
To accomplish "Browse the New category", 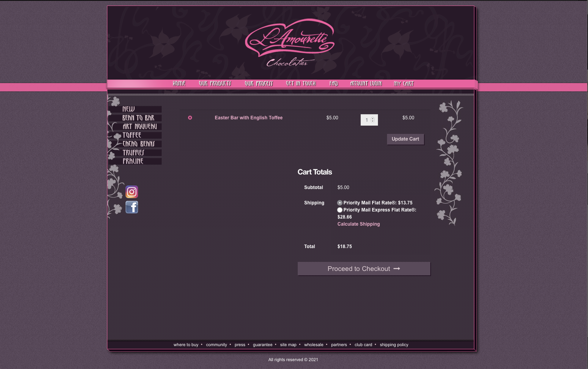I will tap(135, 109).
